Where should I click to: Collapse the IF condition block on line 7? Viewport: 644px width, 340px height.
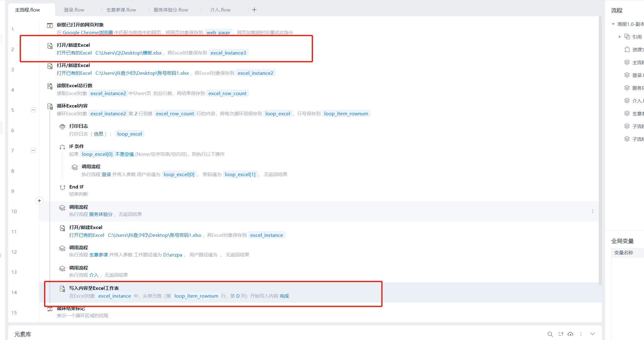[x=33, y=150]
